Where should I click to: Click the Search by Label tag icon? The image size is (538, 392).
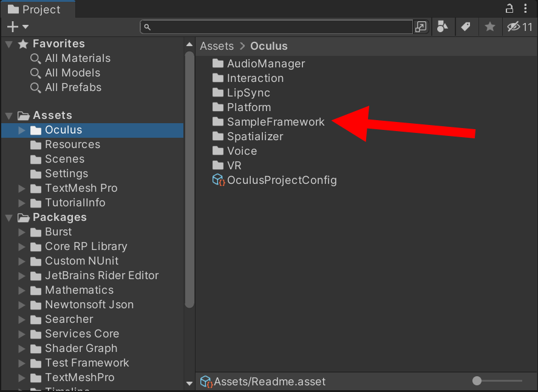(x=466, y=27)
